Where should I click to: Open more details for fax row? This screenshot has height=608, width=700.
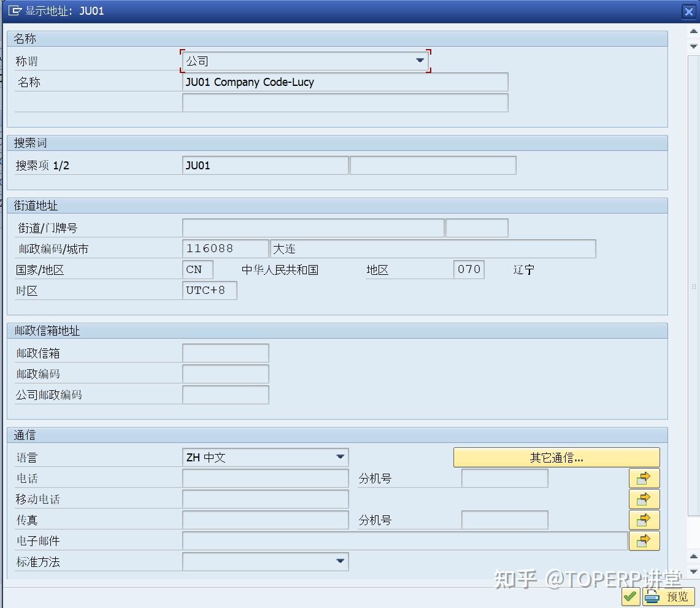(644, 520)
